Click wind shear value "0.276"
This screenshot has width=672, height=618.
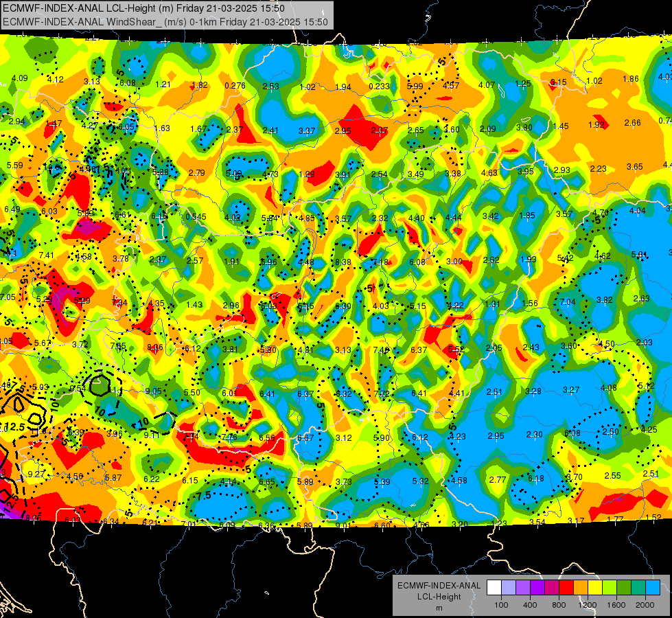click(235, 85)
